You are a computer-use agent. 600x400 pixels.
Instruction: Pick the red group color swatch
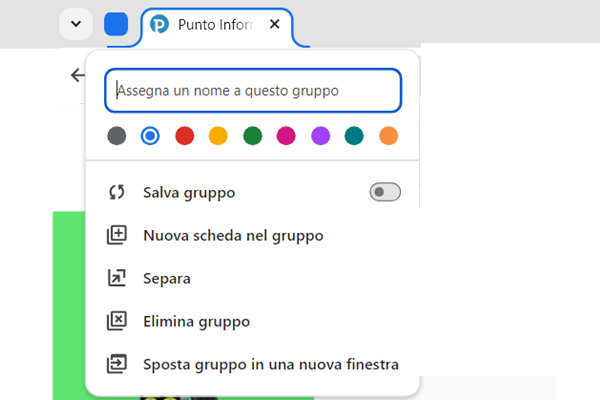(x=184, y=135)
